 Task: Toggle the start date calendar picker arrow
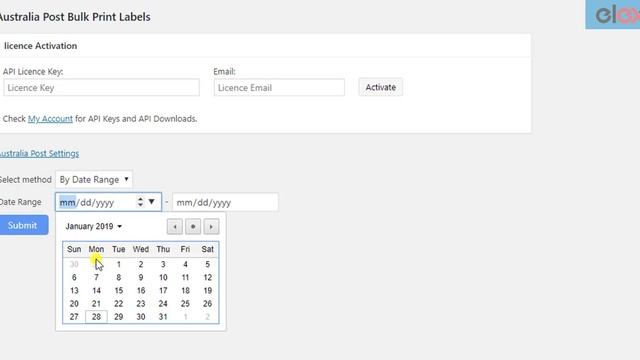(151, 202)
